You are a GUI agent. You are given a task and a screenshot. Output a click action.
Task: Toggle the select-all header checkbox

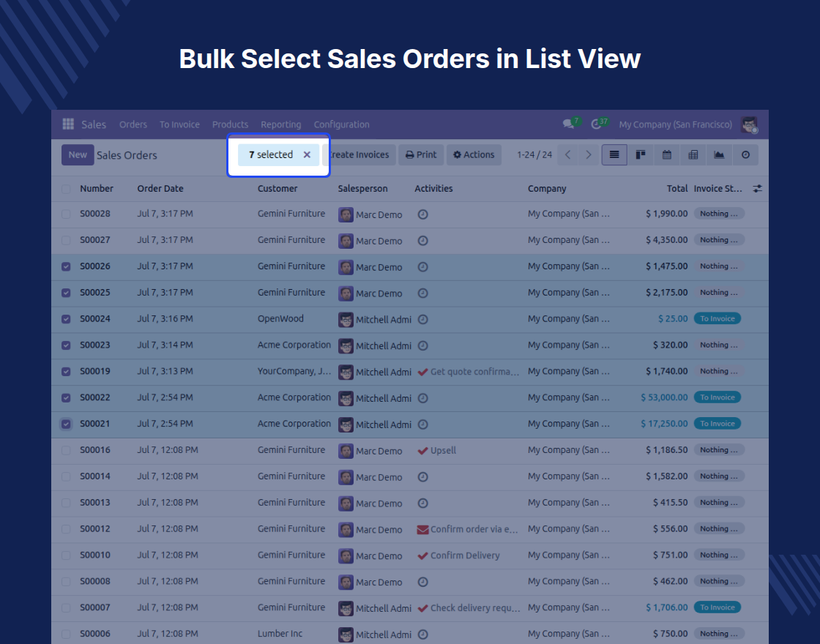click(66, 189)
